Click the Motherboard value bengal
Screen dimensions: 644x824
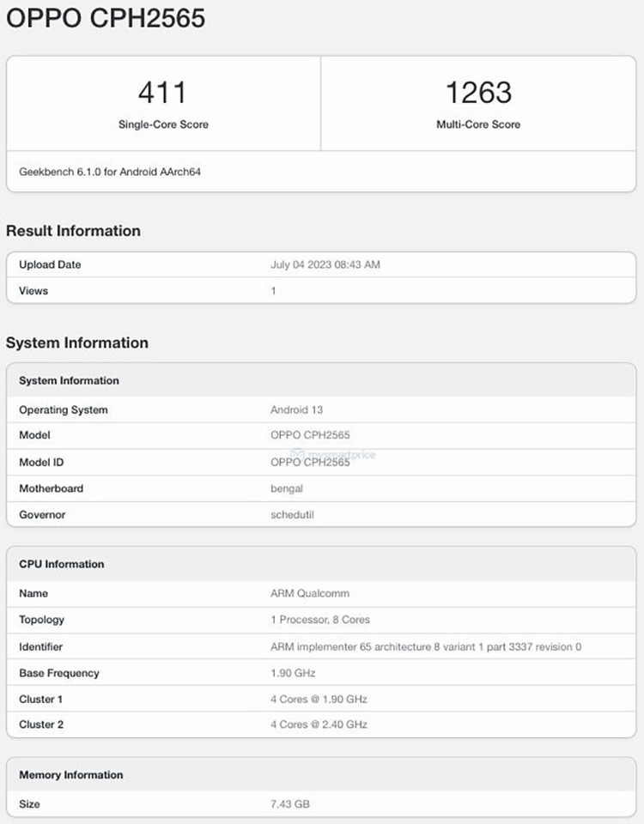(288, 488)
